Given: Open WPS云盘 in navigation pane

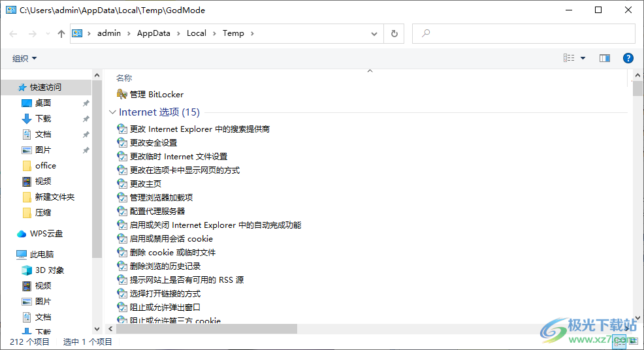Looking at the screenshot, I should (46, 234).
